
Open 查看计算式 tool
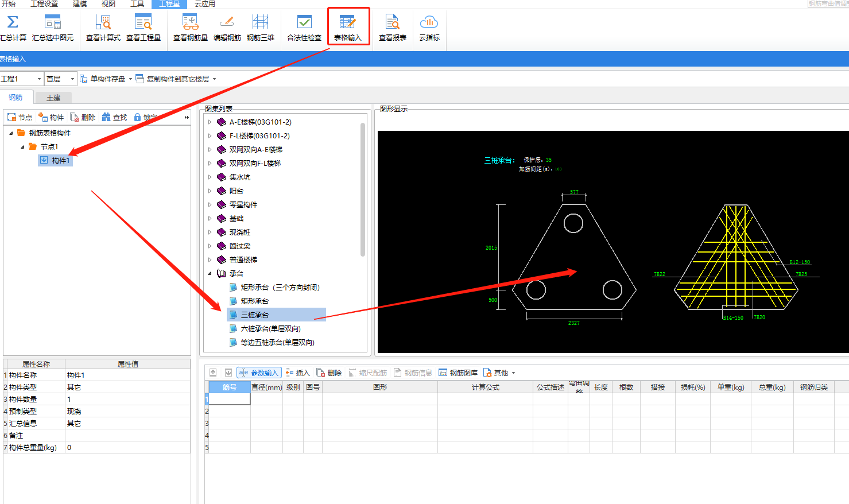pyautogui.click(x=103, y=28)
